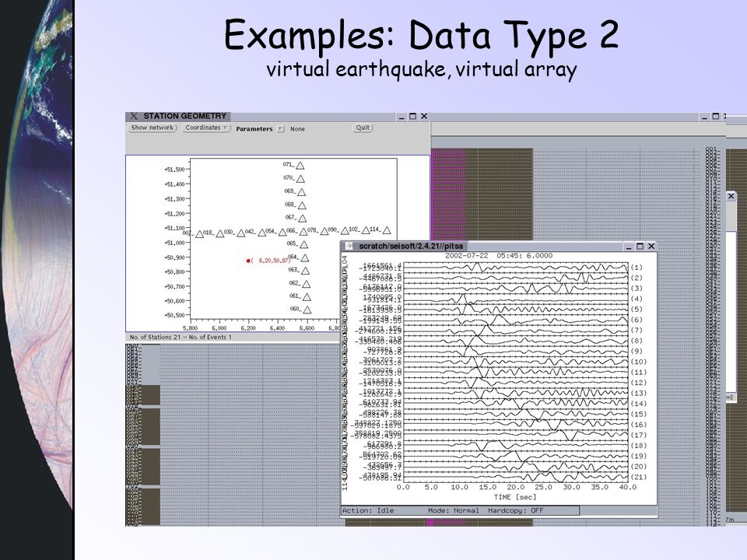Select station triangle 064
747x560 pixels.
305,258
